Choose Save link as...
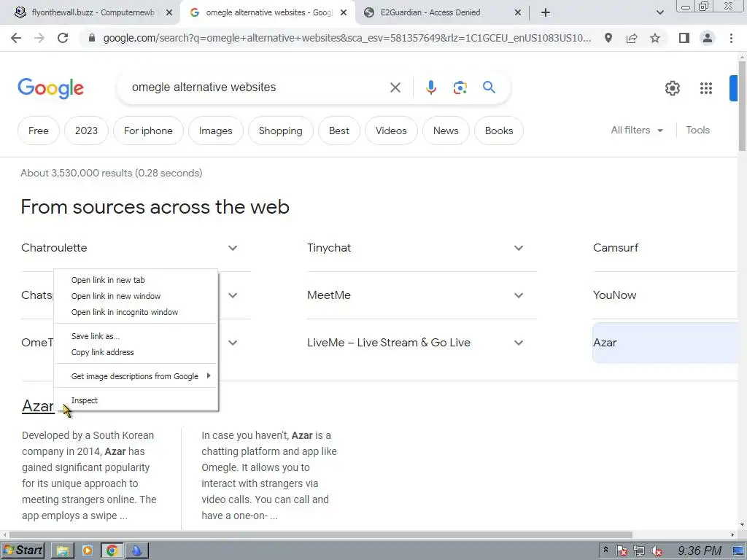747x560 pixels. (136, 336)
